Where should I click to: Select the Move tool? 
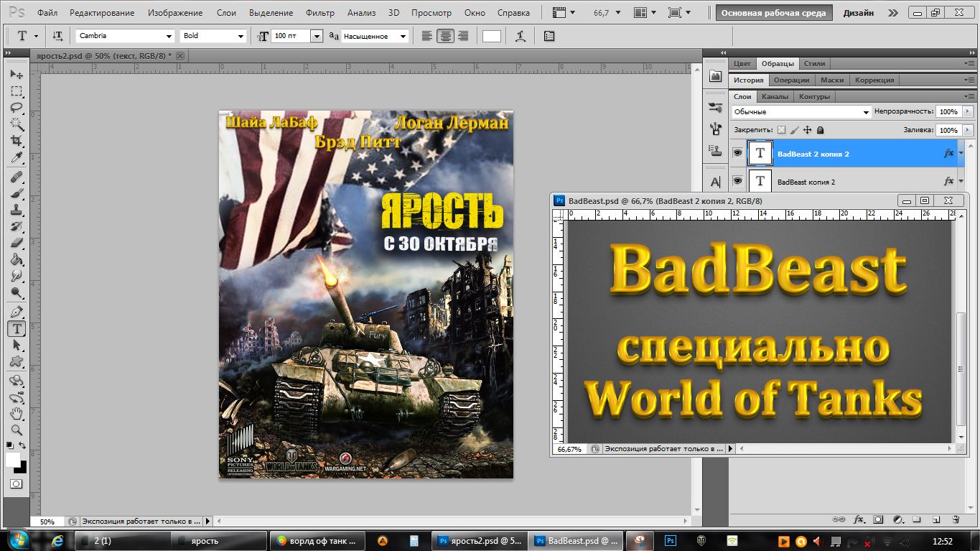click(x=17, y=75)
